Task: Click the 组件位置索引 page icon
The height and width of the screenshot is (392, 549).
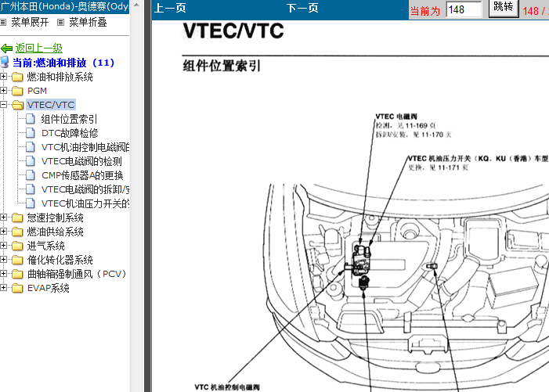Action: (31, 119)
